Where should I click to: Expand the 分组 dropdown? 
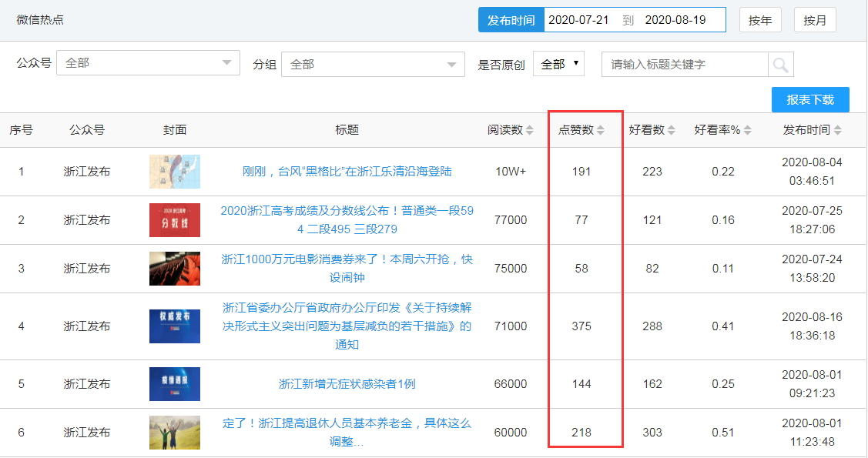pos(373,65)
